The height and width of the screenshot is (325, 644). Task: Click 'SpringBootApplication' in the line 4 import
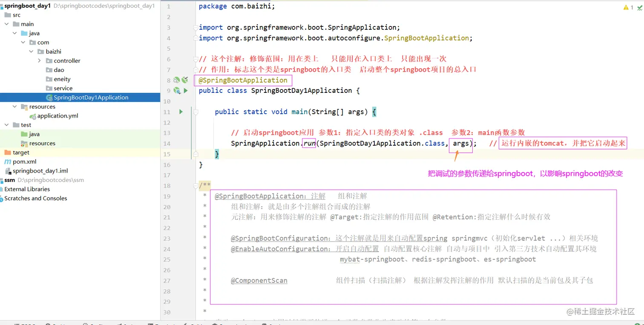(426, 38)
